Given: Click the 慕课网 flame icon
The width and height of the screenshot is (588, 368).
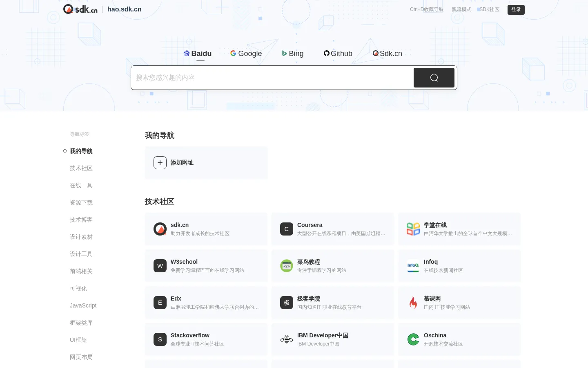Looking at the screenshot, I should [x=413, y=303].
